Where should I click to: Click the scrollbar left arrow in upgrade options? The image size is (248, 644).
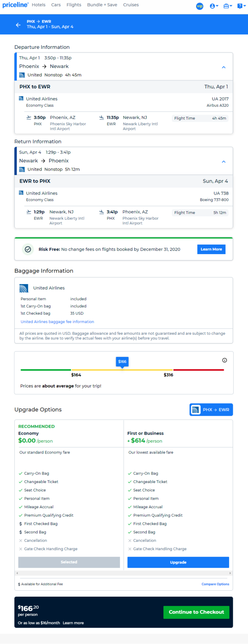click(x=17, y=573)
